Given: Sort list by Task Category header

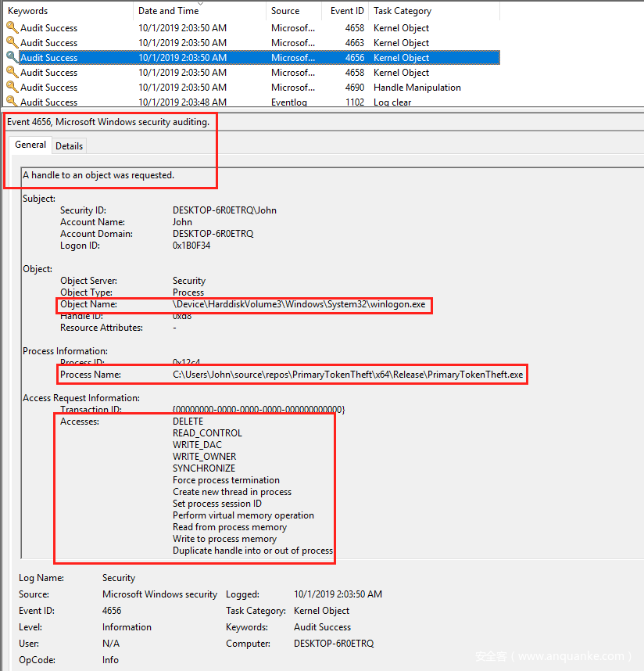Looking at the screenshot, I should coord(402,11).
